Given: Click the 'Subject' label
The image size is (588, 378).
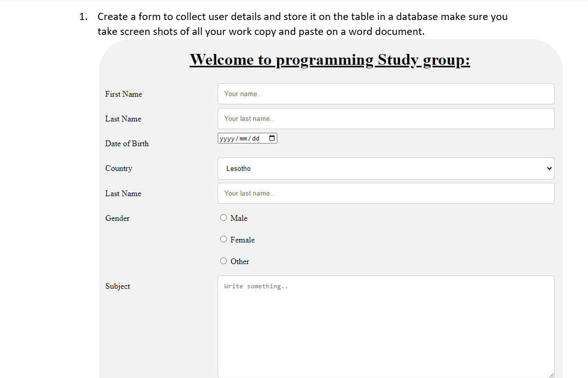Looking at the screenshot, I should [x=118, y=286].
